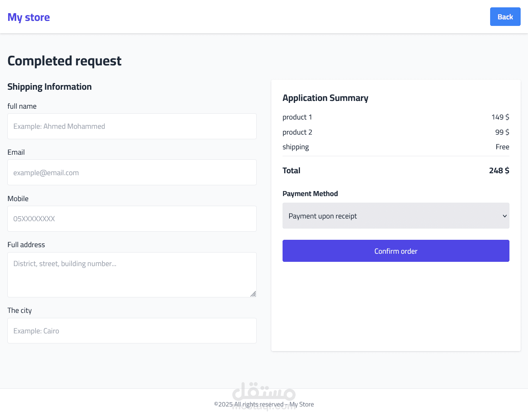
Task: Focus the city input field
Action: pos(132,331)
